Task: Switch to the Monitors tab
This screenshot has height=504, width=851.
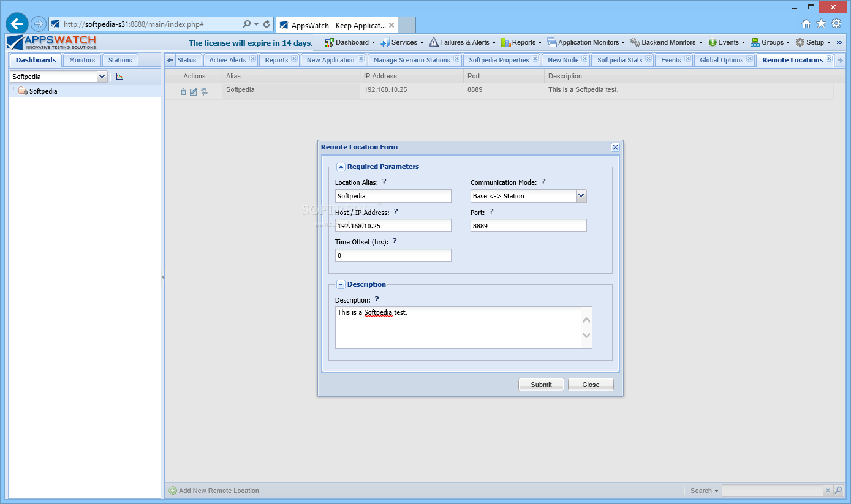Action: 82,60
